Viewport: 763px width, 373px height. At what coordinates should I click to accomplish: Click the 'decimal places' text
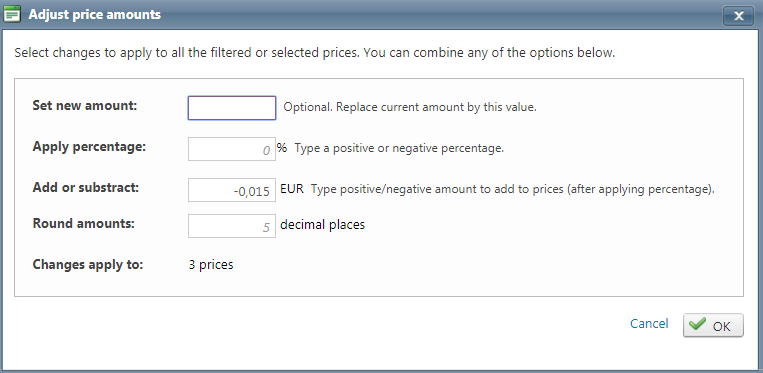(x=323, y=225)
